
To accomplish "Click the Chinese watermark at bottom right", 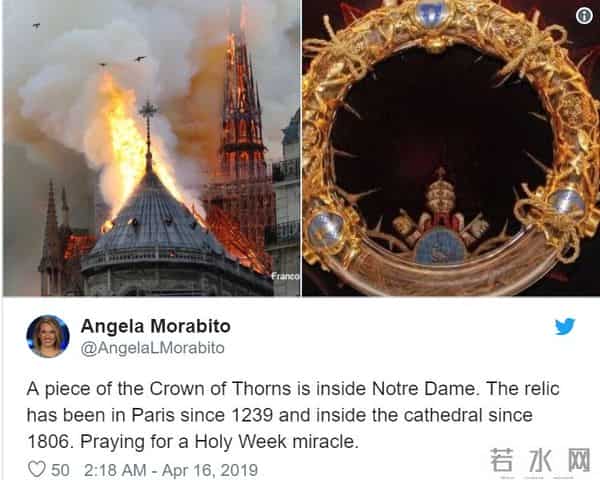I will 540,460.
